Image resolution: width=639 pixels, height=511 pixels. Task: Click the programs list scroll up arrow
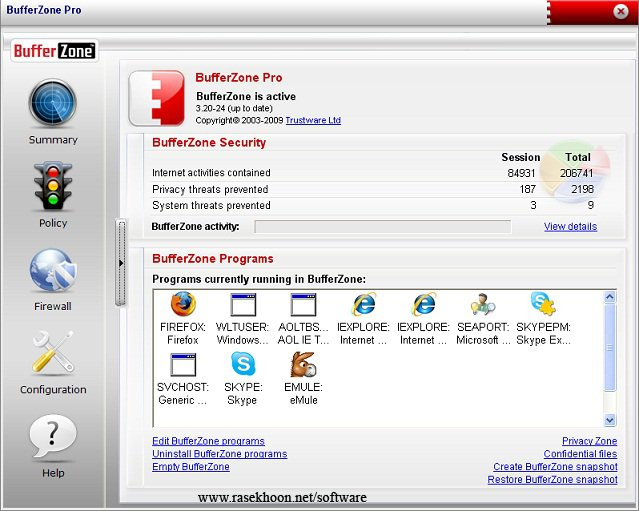pos(610,297)
